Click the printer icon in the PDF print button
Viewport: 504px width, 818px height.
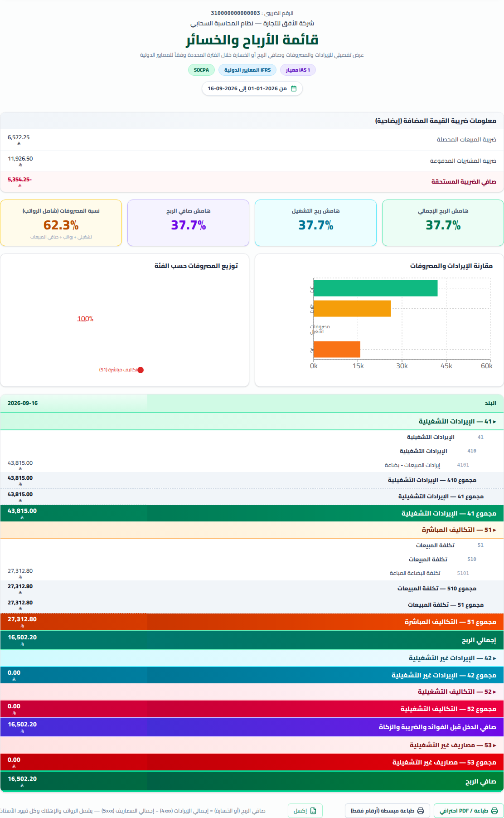click(494, 811)
